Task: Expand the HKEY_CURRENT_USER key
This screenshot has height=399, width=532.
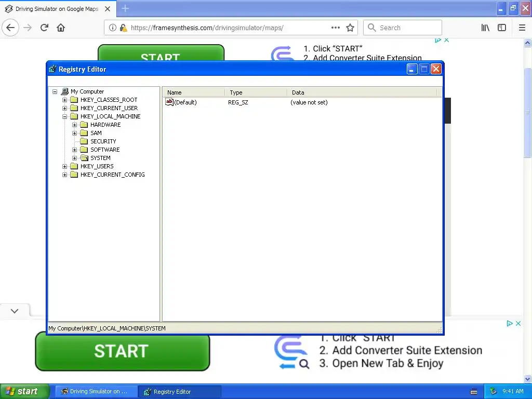Action: point(64,108)
